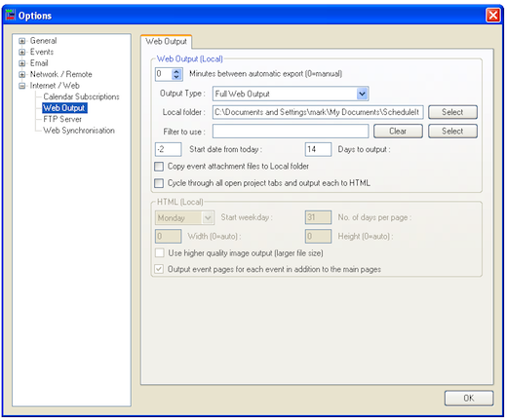The image size is (507, 420).
Task: Expand the Email tree node
Action: [x=21, y=63]
